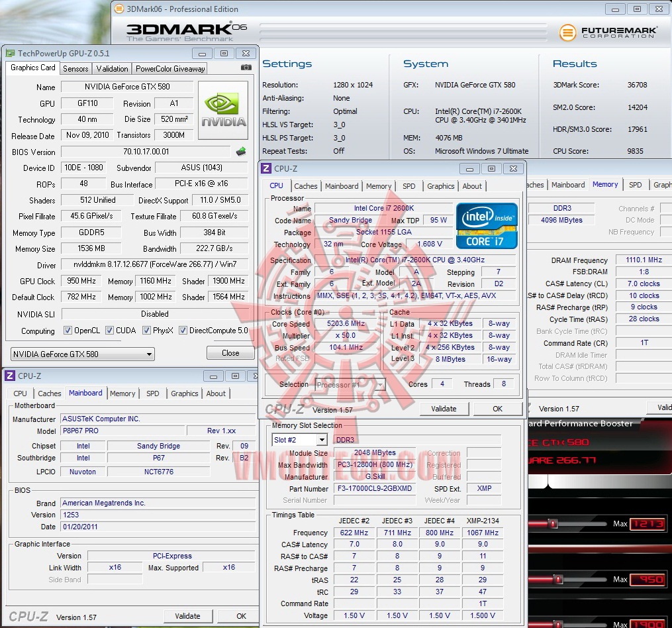
Task: Click the GPU Clock value 950 MHz
Action: pyautogui.click(x=81, y=281)
